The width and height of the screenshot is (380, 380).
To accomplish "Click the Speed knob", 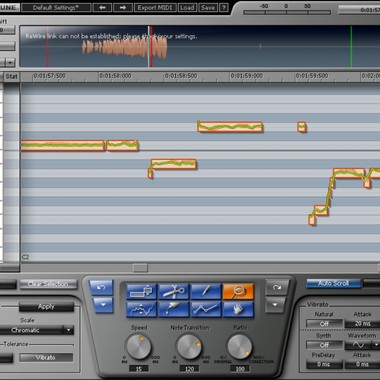I will click(x=139, y=347).
